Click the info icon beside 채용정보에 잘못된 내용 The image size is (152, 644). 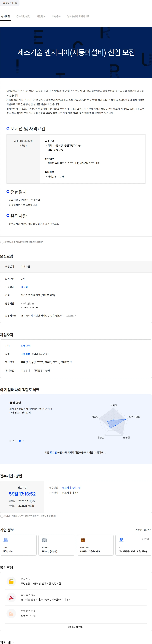click(x=2, y=242)
